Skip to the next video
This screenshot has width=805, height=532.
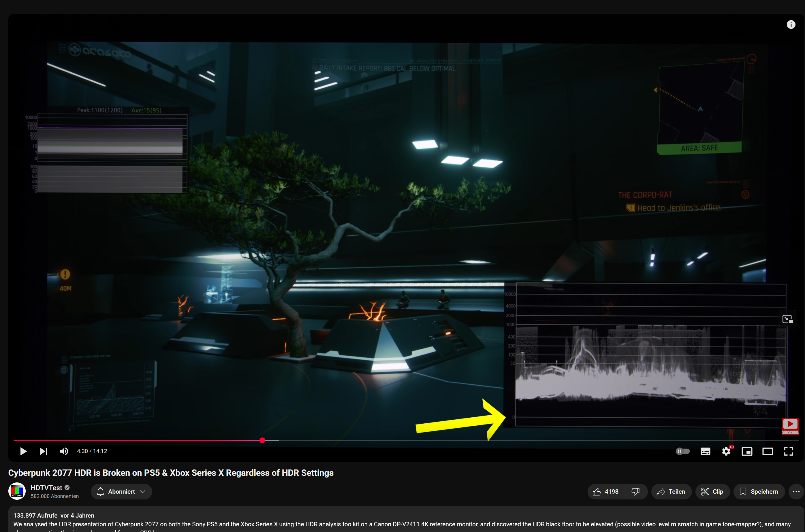pyautogui.click(x=44, y=451)
